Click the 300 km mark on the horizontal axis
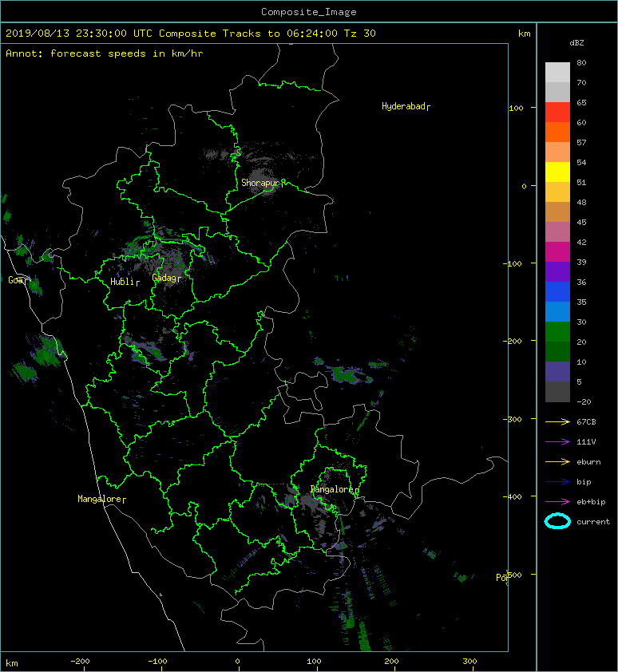 [469, 662]
